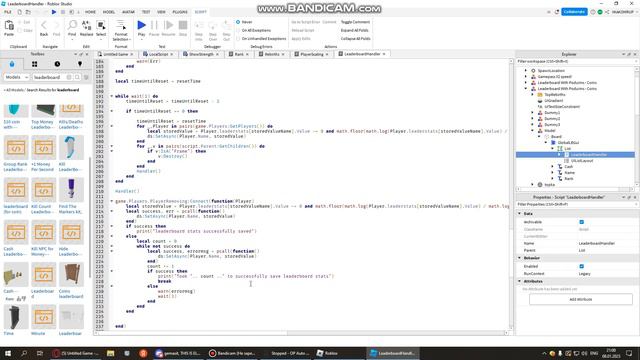This screenshot has height=360, width=640.
Task: Open the taskbar search magnifier
Action: click(x=24, y=353)
